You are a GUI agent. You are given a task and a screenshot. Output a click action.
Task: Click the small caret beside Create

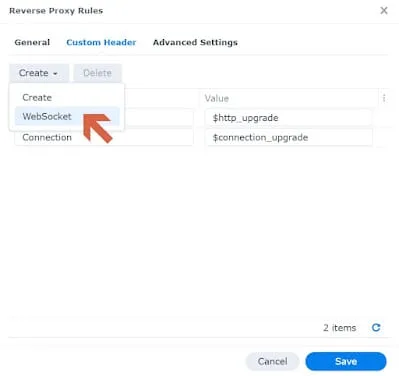point(55,74)
